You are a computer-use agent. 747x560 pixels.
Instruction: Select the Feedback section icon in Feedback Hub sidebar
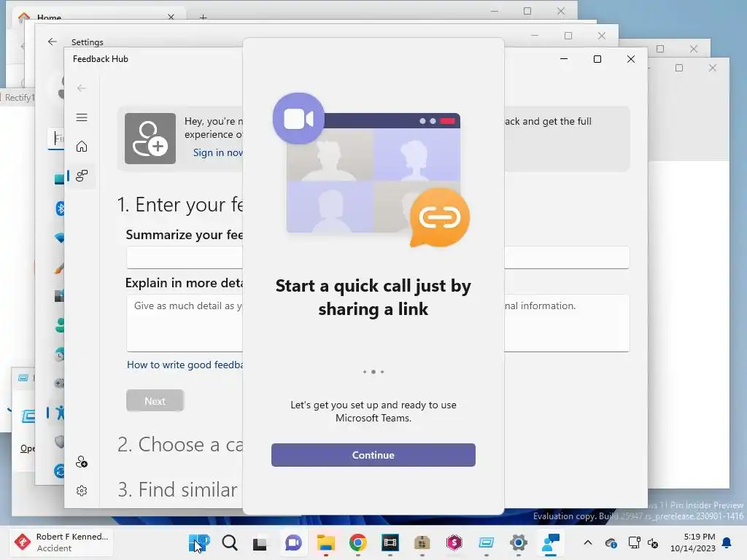click(82, 176)
